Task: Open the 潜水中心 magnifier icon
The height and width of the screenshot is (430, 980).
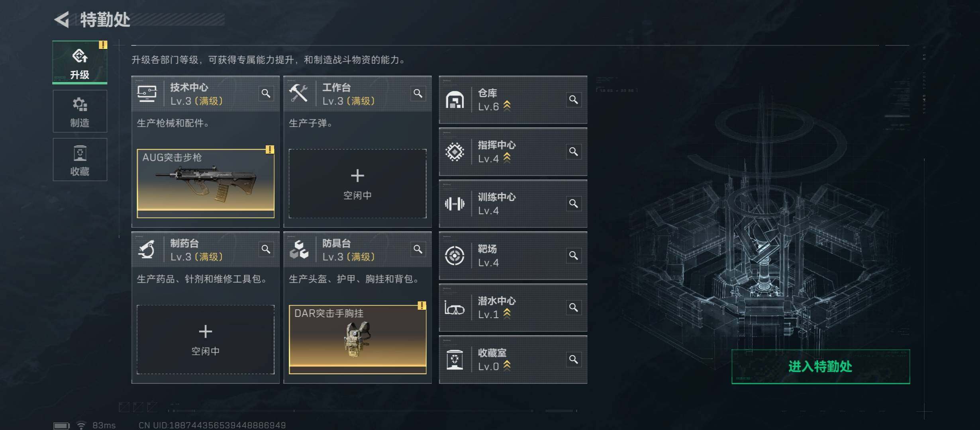Action: pos(574,307)
